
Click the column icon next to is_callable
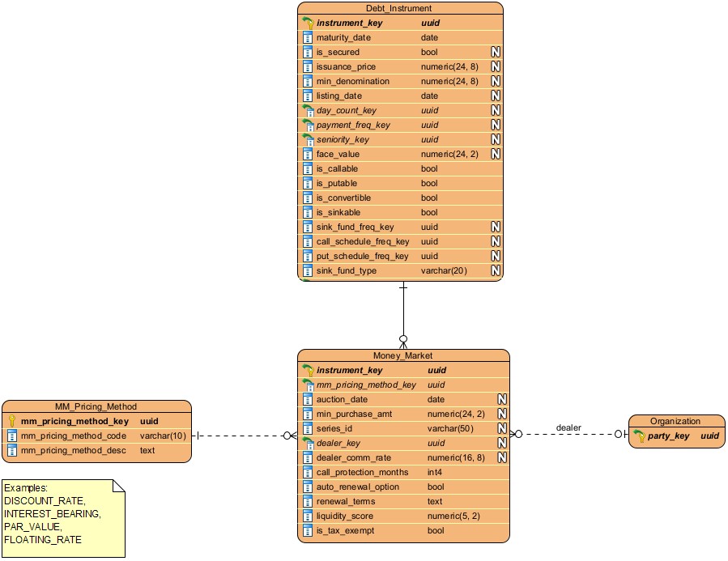[x=308, y=169]
